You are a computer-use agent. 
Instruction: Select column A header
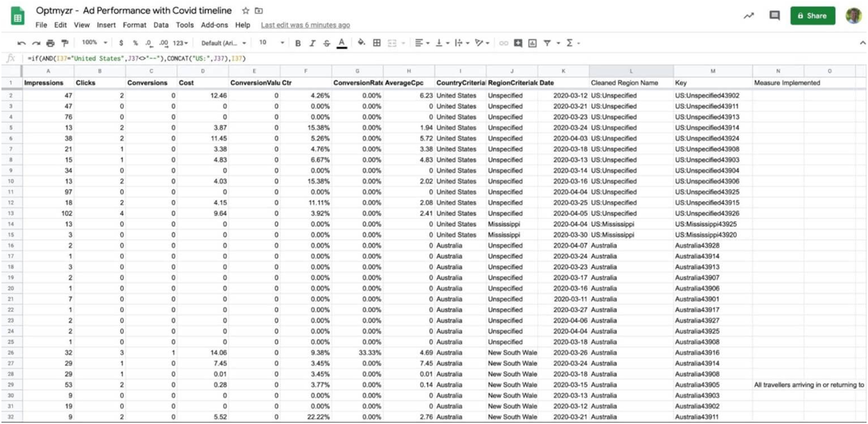[48, 71]
